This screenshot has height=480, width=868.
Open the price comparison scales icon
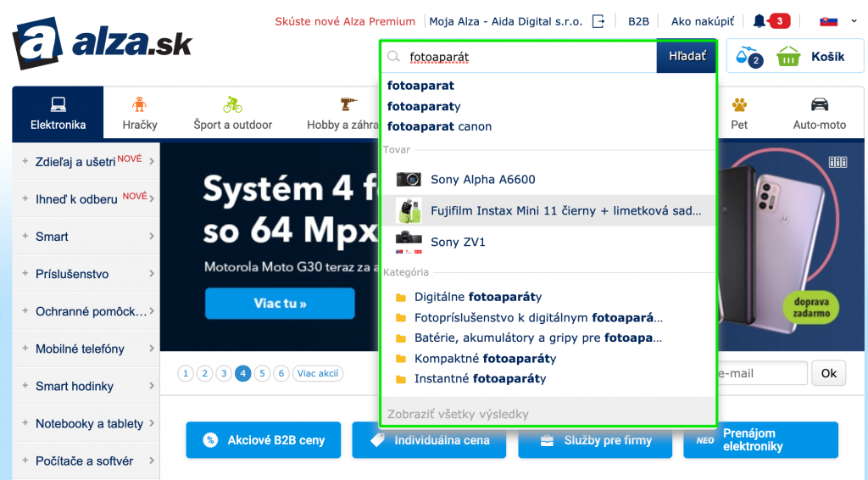(749, 56)
